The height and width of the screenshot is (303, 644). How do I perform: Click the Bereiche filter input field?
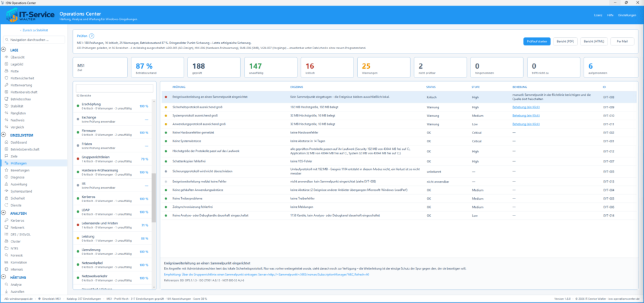(114, 88)
